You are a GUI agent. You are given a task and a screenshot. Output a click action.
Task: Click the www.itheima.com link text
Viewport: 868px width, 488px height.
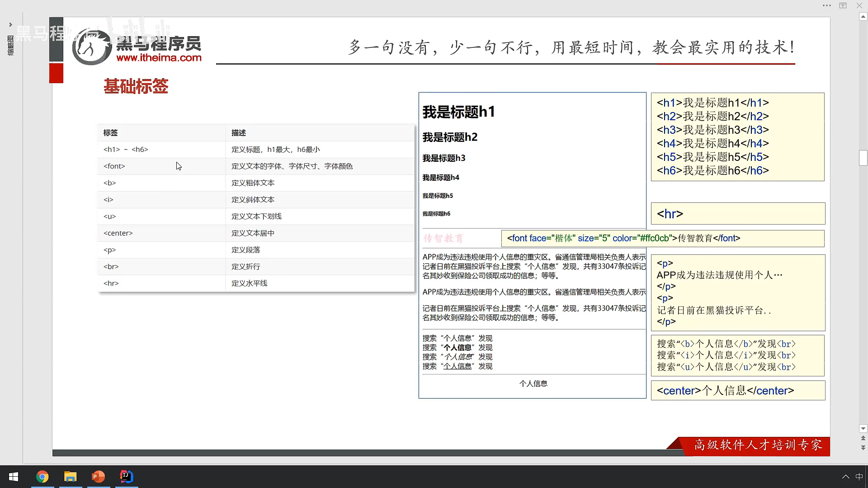[159, 58]
